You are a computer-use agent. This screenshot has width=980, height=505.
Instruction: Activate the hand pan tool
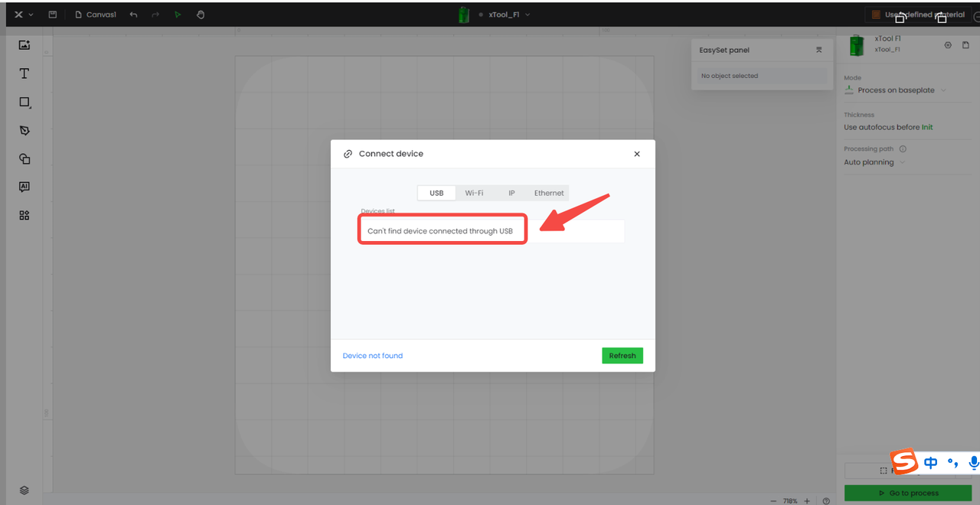201,15
